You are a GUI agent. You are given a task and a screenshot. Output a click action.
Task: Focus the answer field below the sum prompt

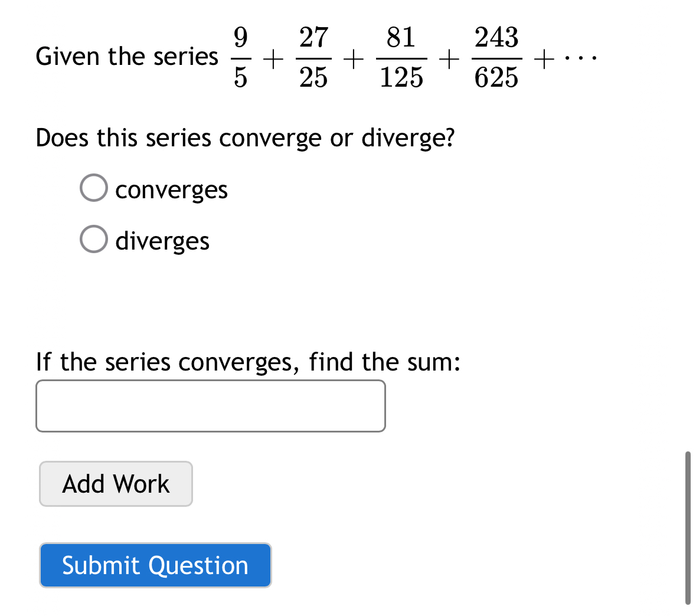click(x=210, y=405)
